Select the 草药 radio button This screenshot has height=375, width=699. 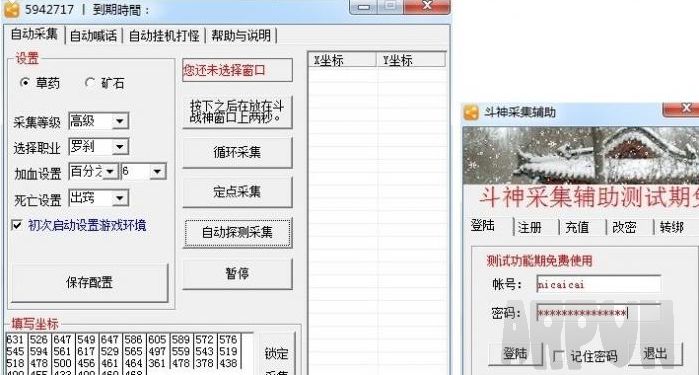25,83
